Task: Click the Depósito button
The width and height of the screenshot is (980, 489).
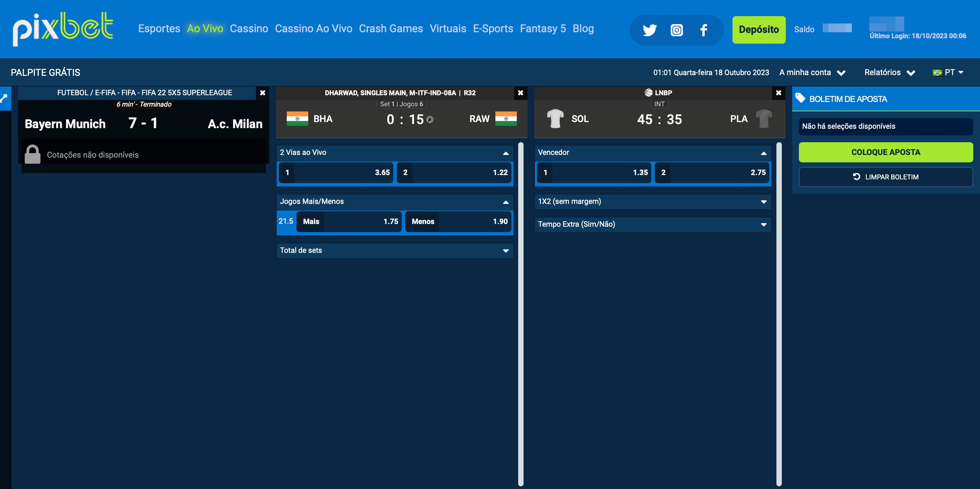Action: [x=759, y=30]
